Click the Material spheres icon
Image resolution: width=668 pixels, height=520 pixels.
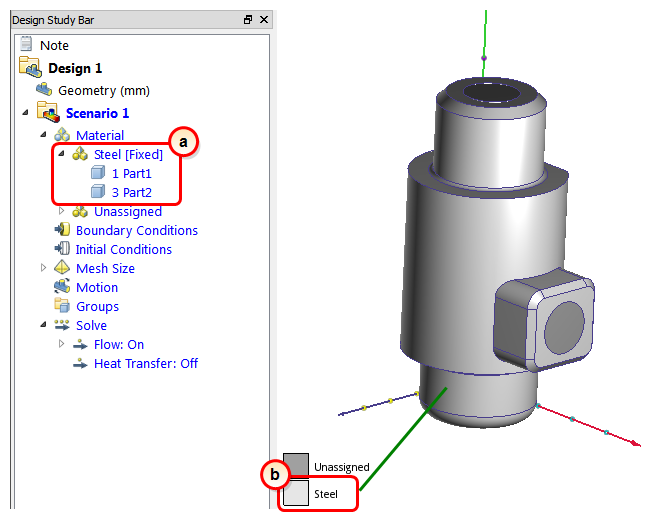click(x=62, y=135)
